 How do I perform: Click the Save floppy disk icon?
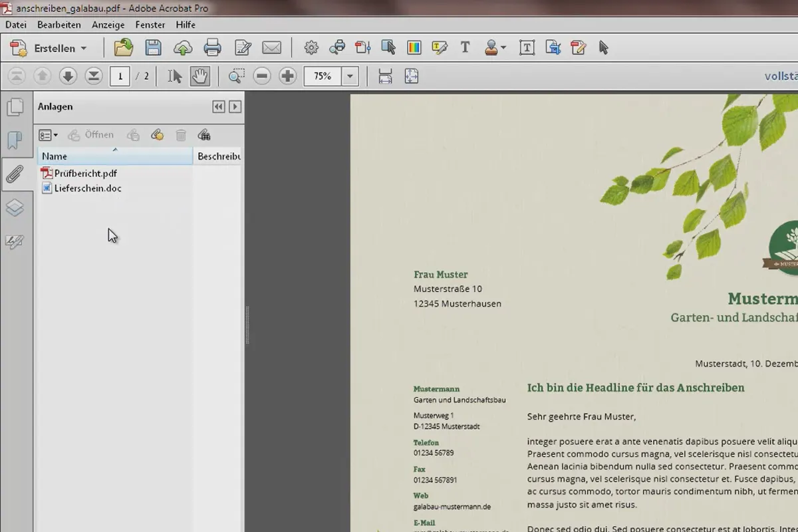click(154, 48)
